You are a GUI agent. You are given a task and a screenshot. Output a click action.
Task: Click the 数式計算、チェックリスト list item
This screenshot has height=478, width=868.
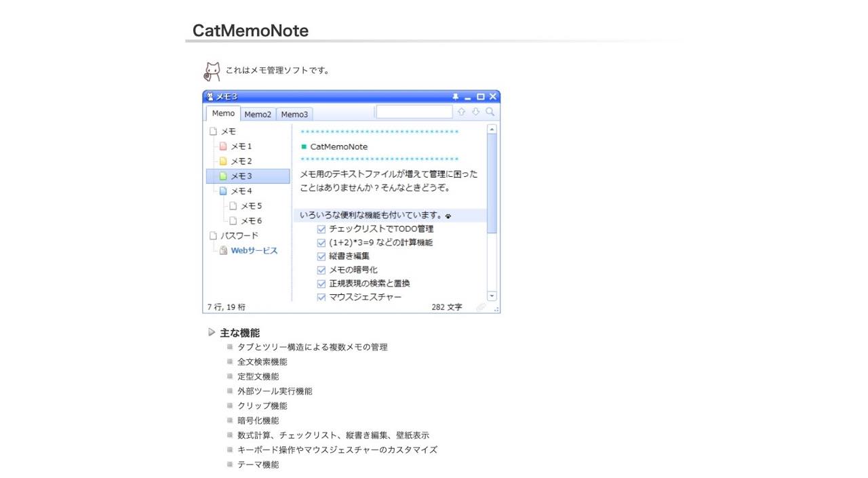click(x=333, y=436)
